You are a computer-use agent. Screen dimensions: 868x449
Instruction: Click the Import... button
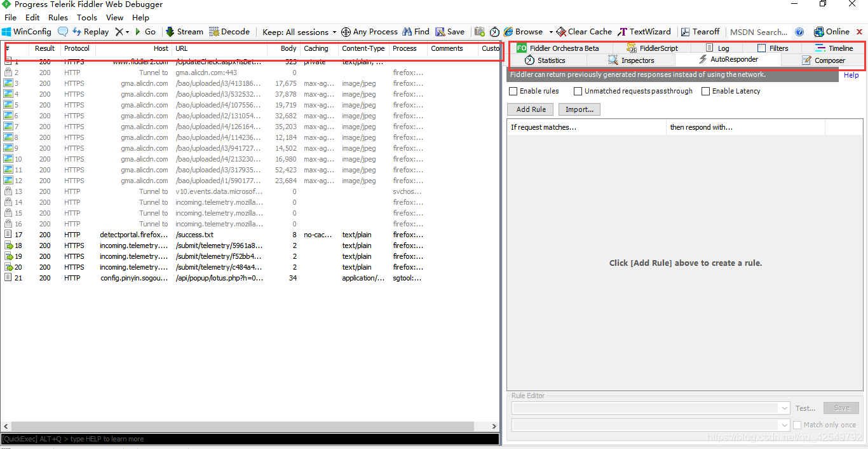(580, 109)
